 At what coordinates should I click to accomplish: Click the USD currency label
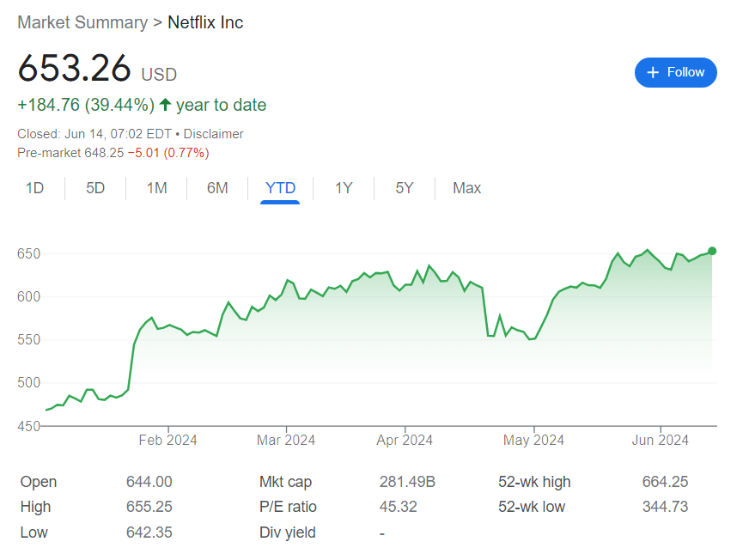pos(159,75)
